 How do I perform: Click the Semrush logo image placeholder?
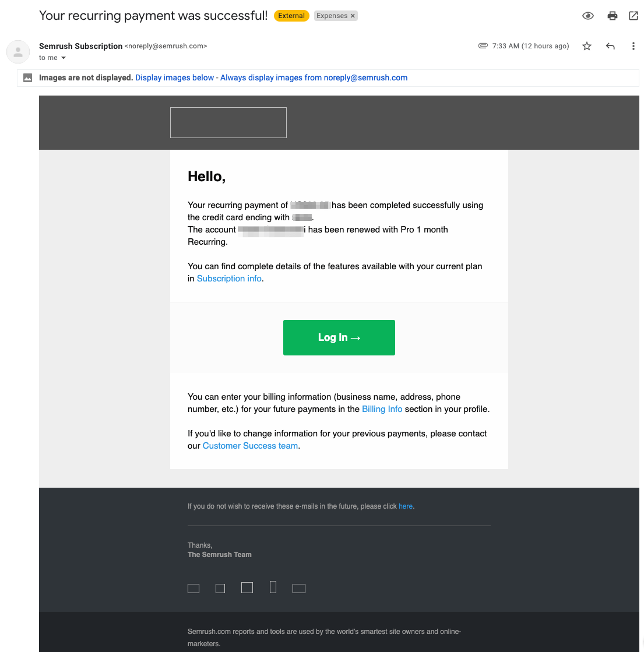pyautogui.click(x=228, y=122)
